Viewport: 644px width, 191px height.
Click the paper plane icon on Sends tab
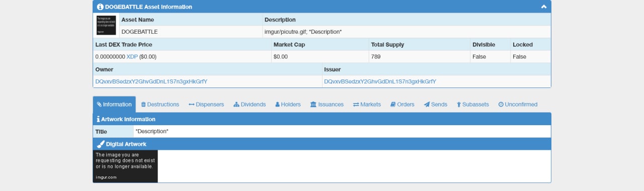tap(427, 105)
